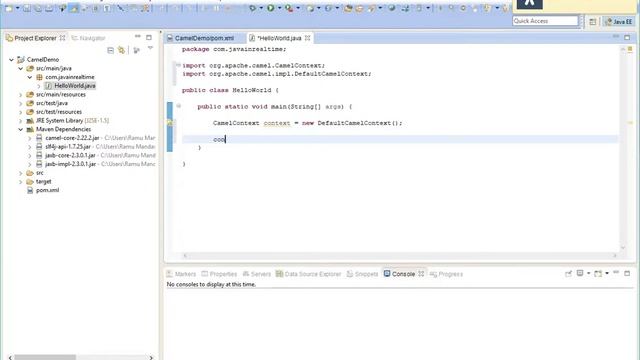
Task: Open the Project Explorer view menu
Action: point(150,49)
